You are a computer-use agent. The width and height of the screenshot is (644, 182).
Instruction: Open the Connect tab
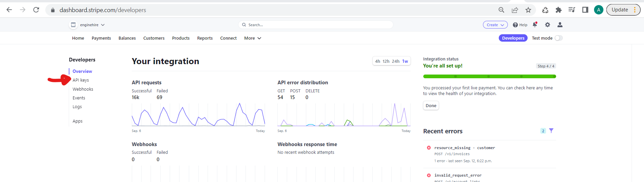tap(228, 38)
